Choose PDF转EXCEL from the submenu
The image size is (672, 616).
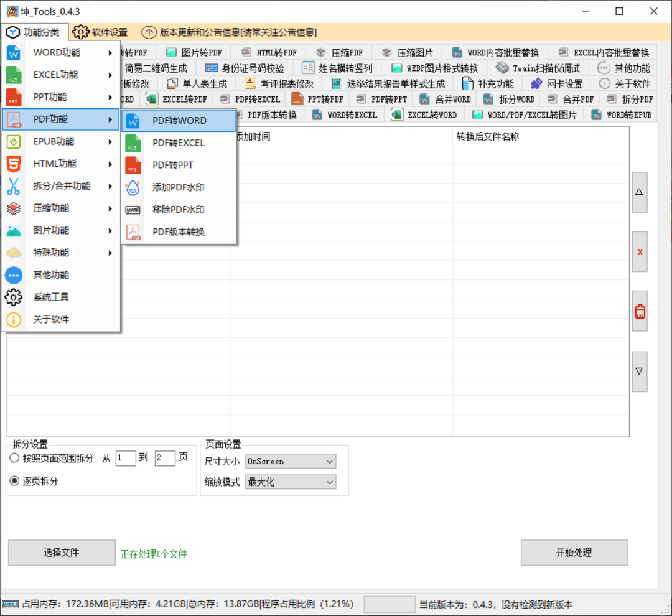179,143
